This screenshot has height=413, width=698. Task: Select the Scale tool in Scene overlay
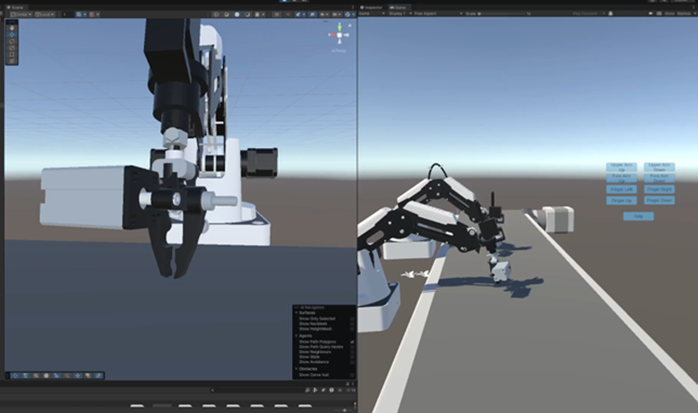(11, 48)
